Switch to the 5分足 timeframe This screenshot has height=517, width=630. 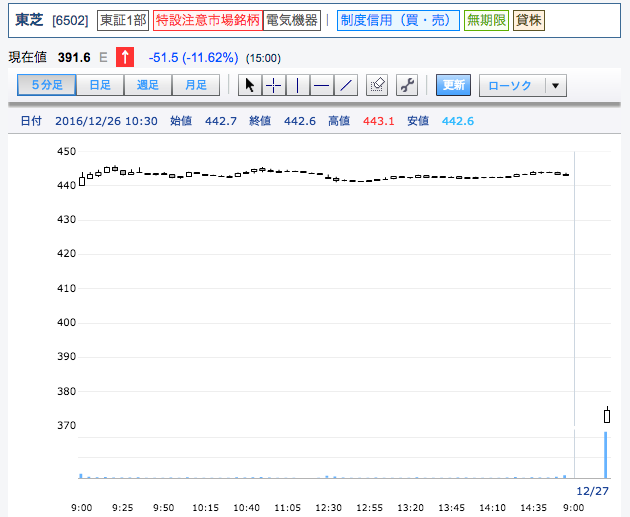coord(47,85)
